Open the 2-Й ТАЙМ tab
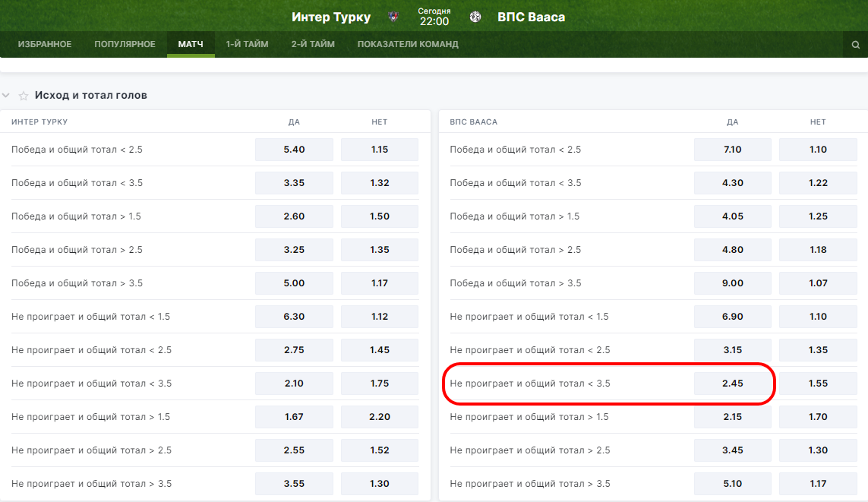 pos(313,44)
